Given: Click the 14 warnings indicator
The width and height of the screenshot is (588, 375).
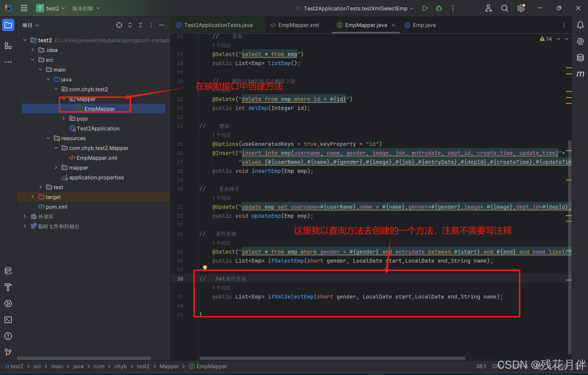Looking at the screenshot, I should (x=546, y=39).
